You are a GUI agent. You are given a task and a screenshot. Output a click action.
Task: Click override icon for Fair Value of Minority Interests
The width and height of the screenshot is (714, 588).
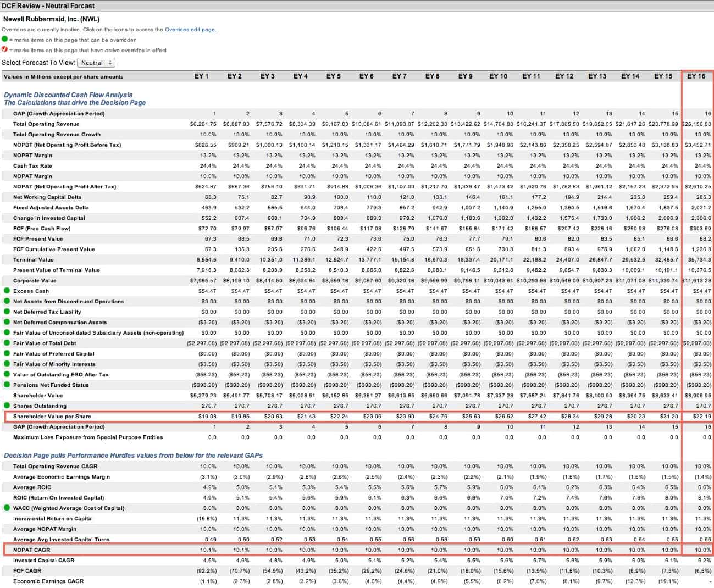[x=7, y=364]
